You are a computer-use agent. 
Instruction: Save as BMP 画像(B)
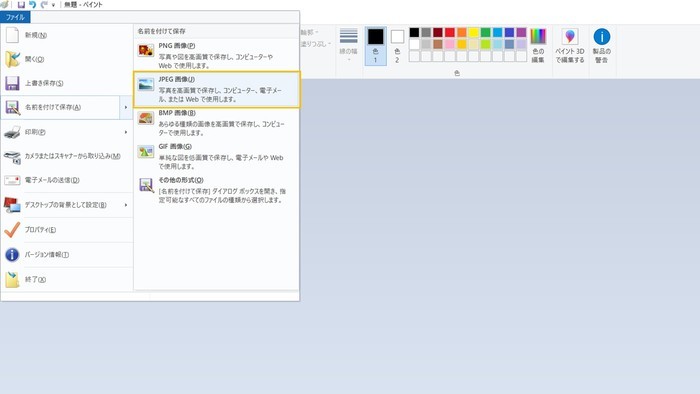click(217, 123)
